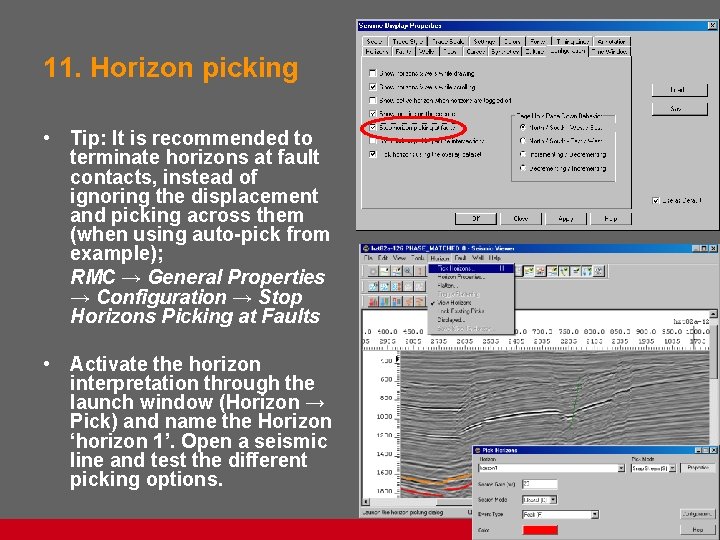Select first 'North / South - West / East' radio option
Image resolution: width=720 pixels, height=540 pixels.
523,127
